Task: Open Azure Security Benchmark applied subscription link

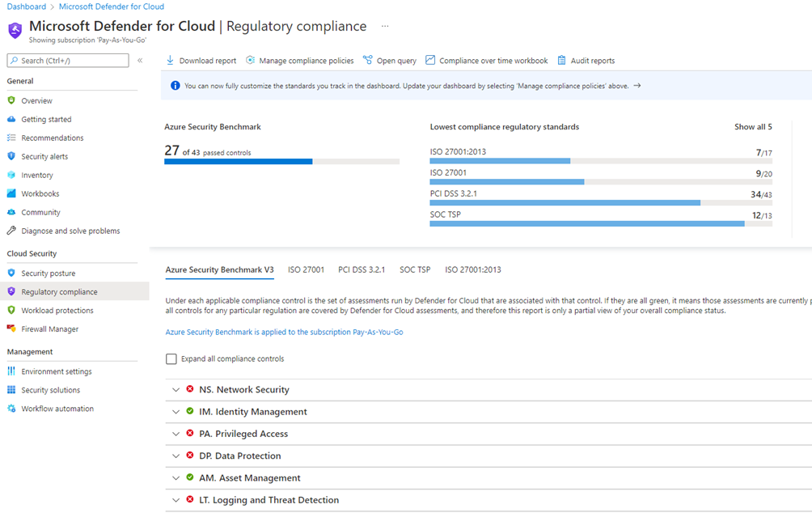Action: [284, 333]
